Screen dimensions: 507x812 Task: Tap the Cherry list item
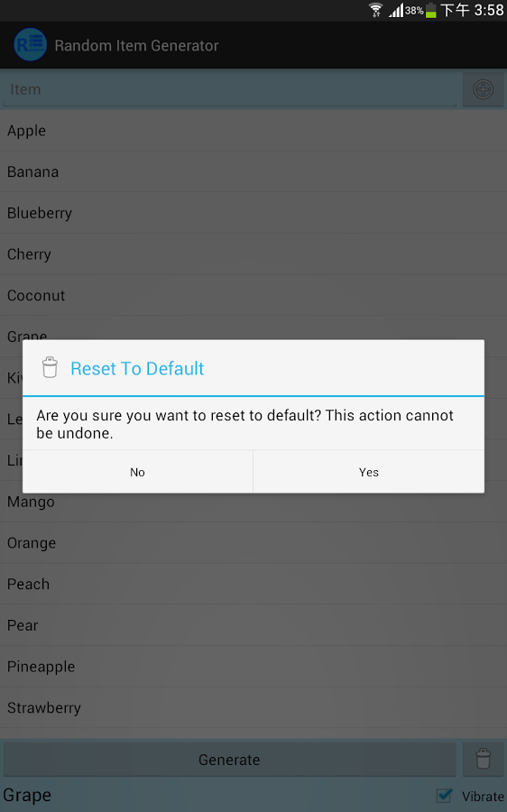[253, 254]
